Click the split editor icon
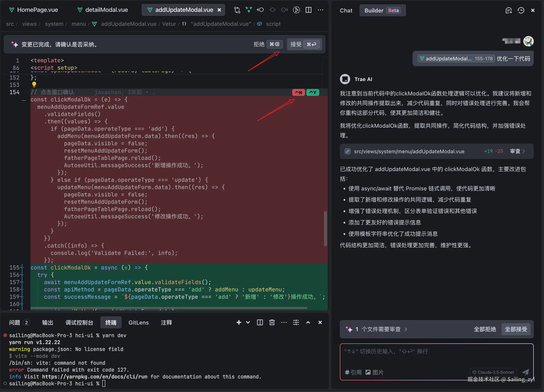The image size is (544, 392). point(309,10)
